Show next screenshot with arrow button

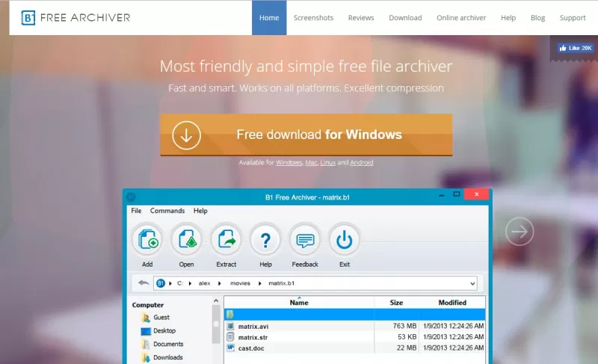(x=520, y=232)
